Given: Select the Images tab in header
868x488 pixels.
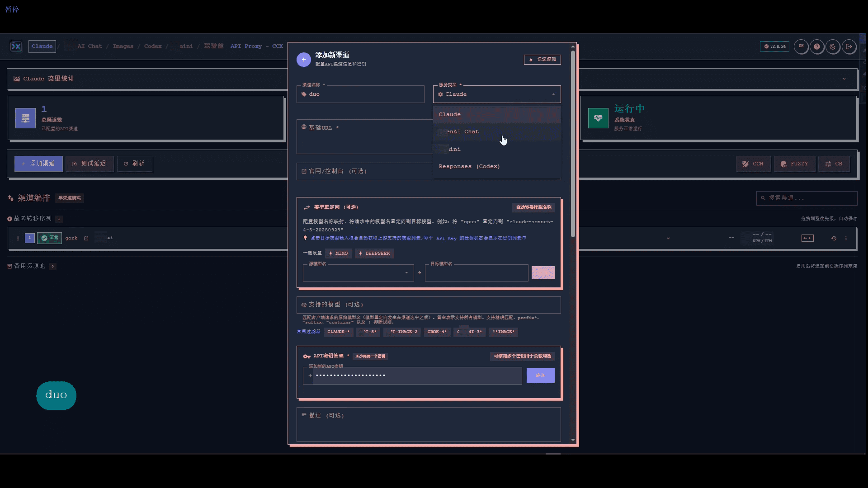Looking at the screenshot, I should (123, 46).
